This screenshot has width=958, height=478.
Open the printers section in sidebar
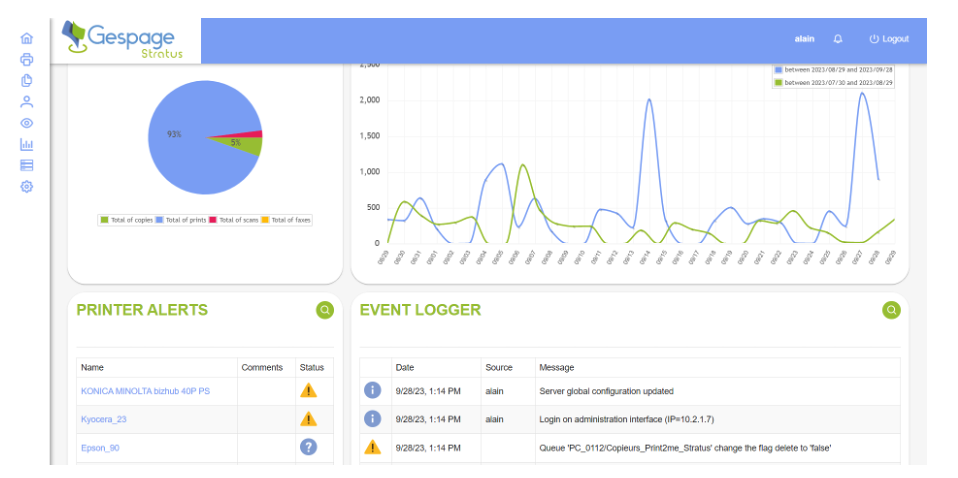pos(26,59)
